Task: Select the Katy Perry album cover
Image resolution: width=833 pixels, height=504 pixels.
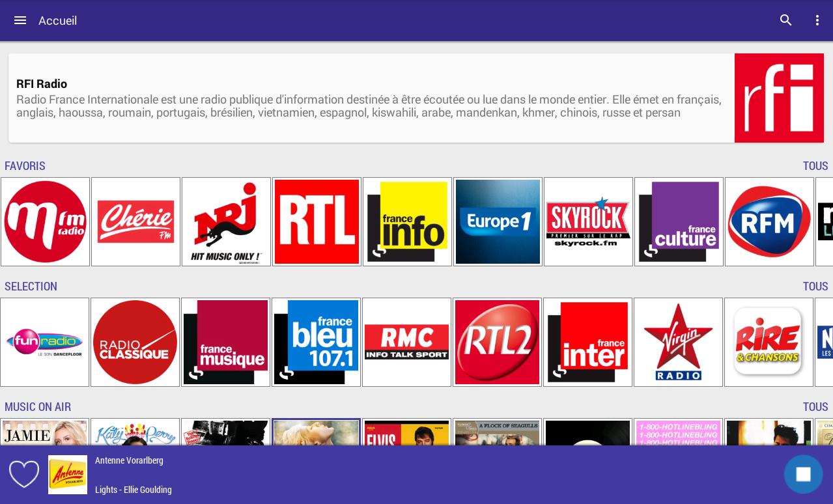Action: 135,432
